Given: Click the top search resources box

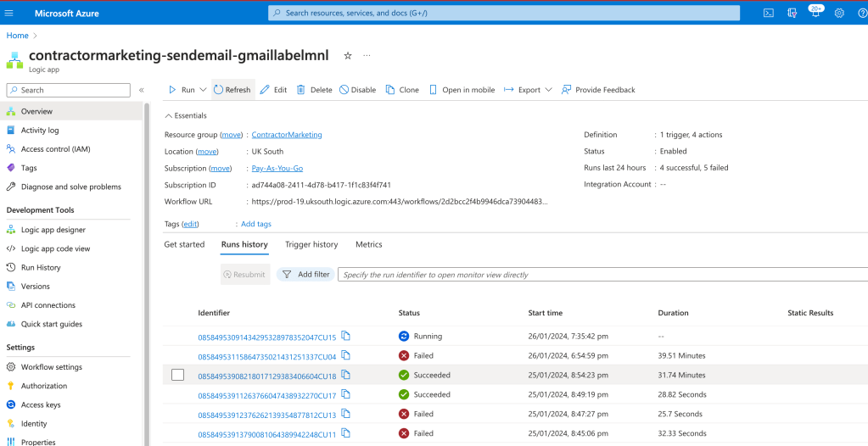Looking at the screenshot, I should [x=504, y=13].
